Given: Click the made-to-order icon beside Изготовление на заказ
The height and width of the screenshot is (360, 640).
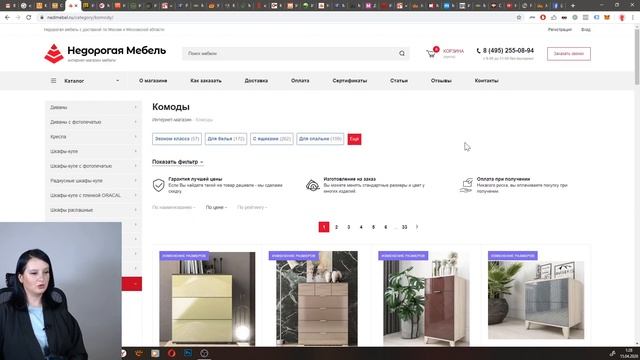Looking at the screenshot, I should tap(313, 185).
